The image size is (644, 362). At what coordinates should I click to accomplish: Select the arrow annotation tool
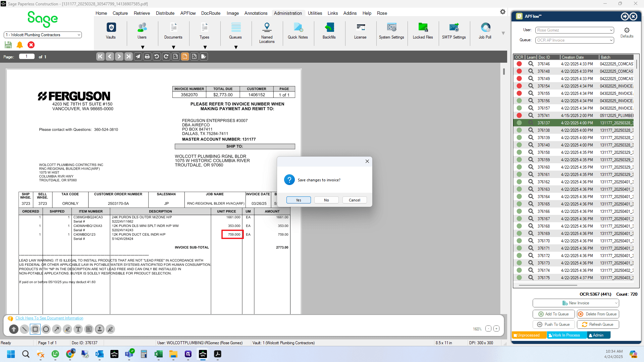(57, 329)
